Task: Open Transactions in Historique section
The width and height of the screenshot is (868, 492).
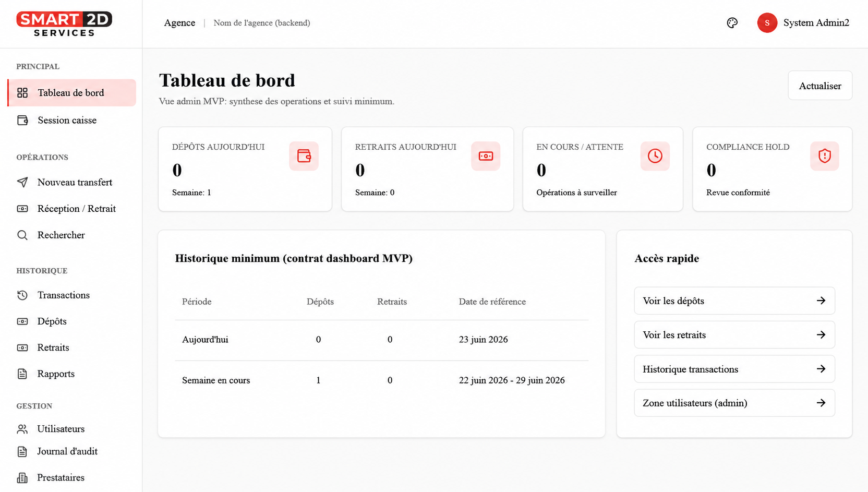Action: pos(72,295)
